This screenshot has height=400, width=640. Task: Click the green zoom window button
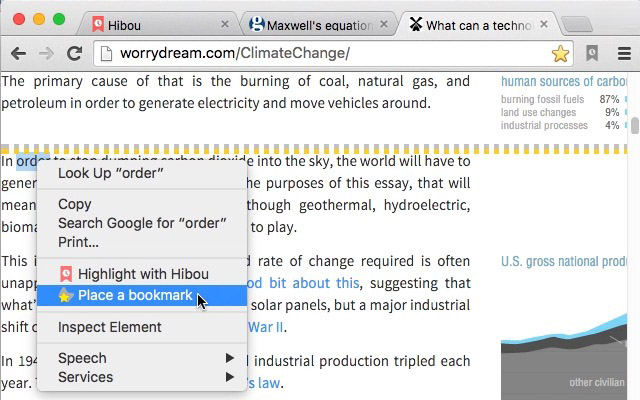(59, 19)
